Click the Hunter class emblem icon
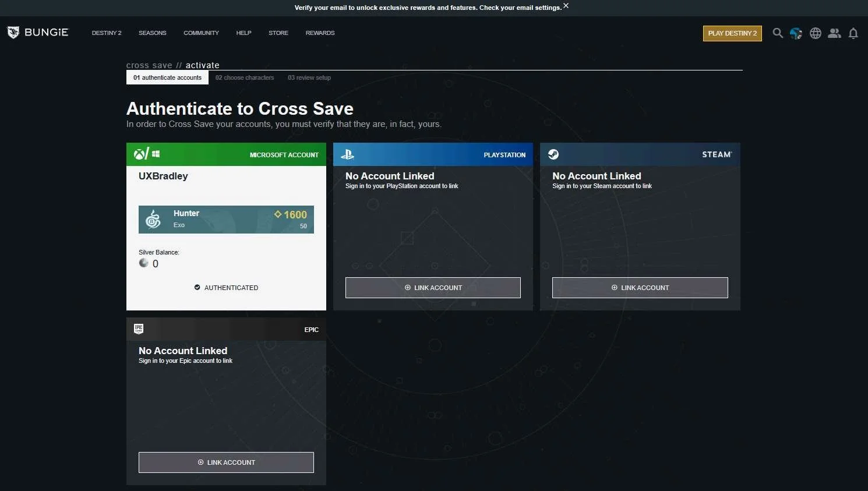The height and width of the screenshot is (491, 868). pyautogui.click(x=153, y=220)
